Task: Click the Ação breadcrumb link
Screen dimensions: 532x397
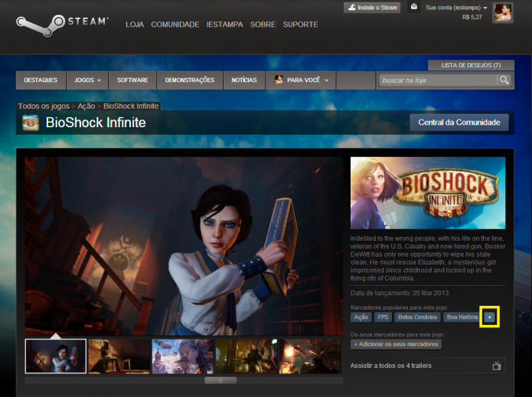Action: (x=86, y=107)
